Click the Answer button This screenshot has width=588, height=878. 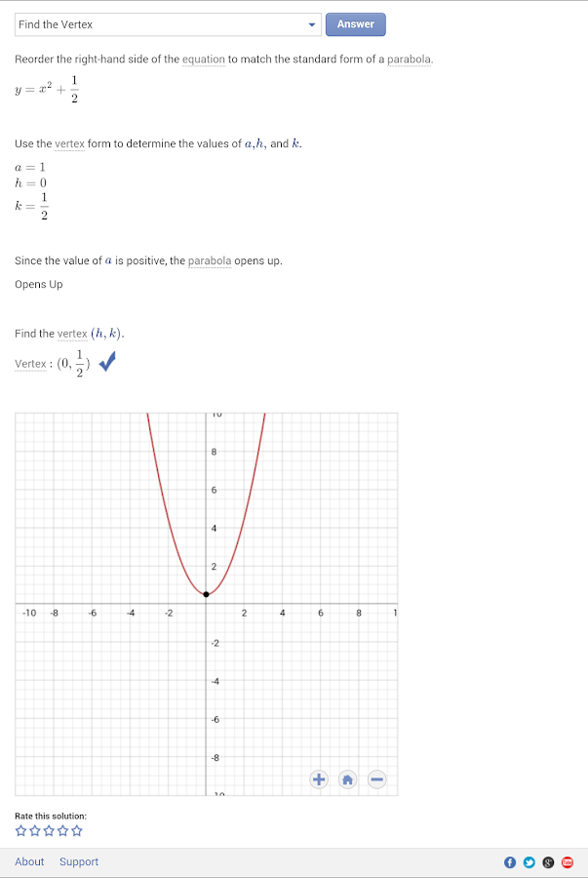[x=356, y=24]
